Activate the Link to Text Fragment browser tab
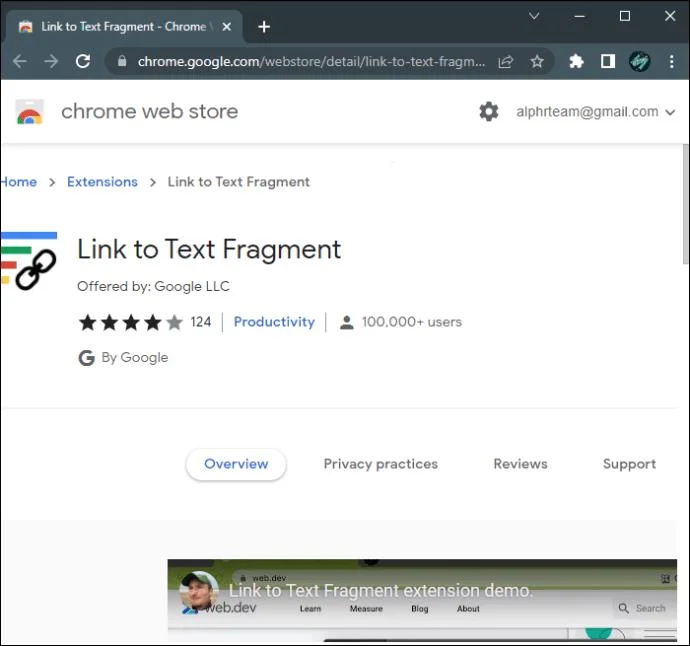 (123, 27)
